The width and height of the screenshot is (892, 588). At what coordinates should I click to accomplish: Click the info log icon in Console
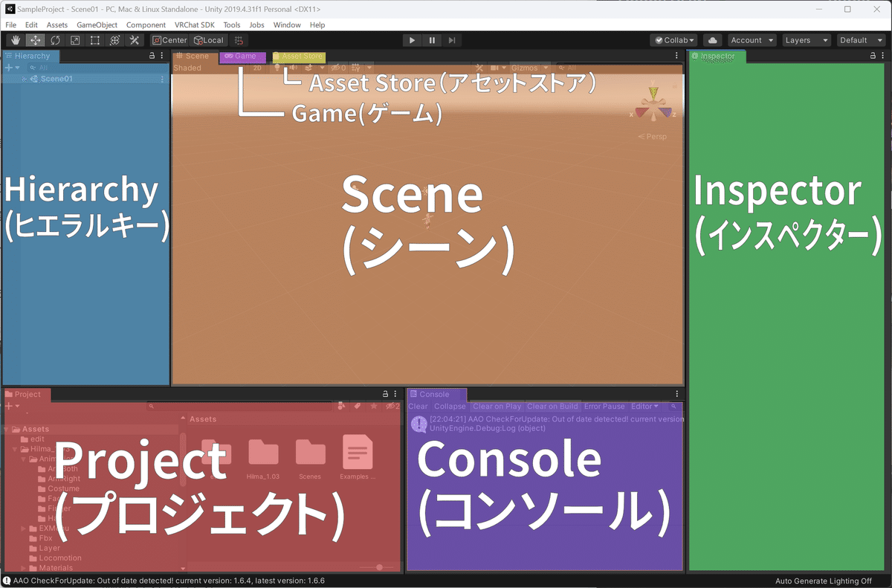click(418, 424)
